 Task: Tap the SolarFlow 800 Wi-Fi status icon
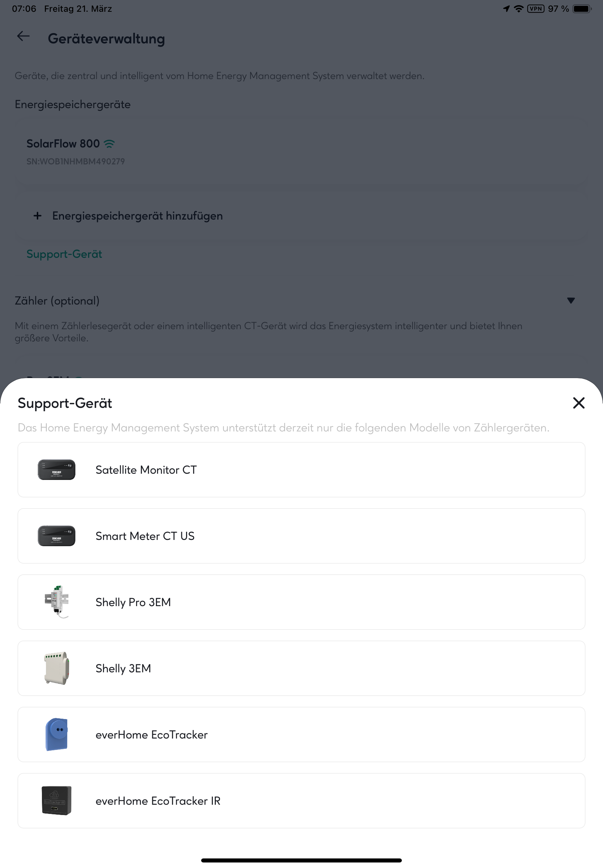109,143
